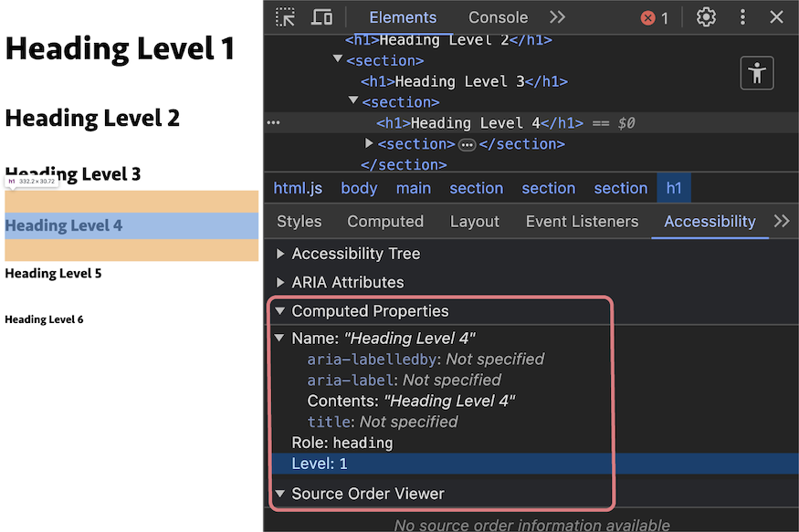Click the aria-labelledby property row

click(x=426, y=360)
